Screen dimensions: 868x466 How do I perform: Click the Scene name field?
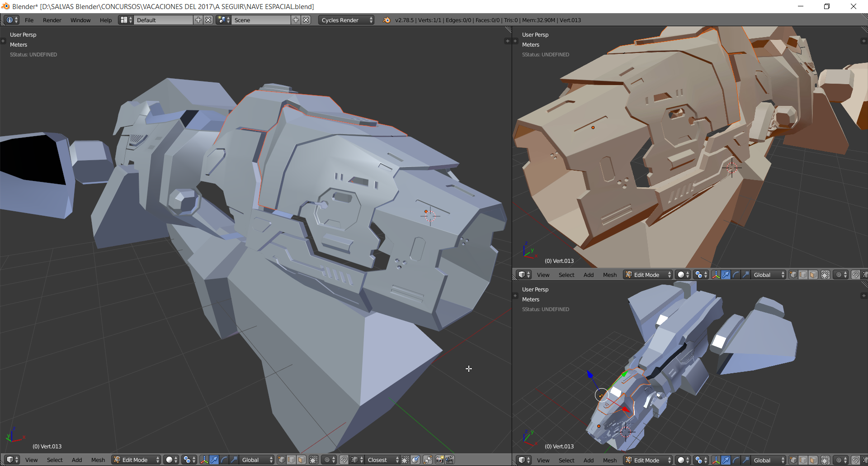(261, 20)
